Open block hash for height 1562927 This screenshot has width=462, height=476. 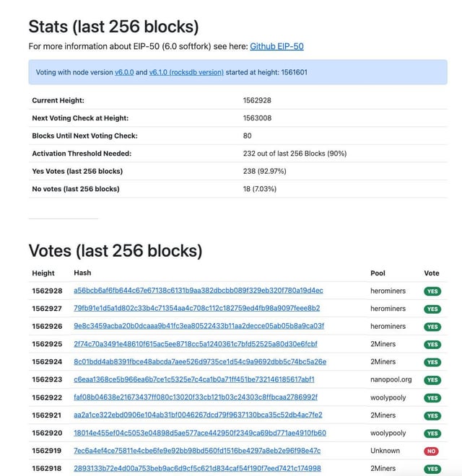click(196, 308)
